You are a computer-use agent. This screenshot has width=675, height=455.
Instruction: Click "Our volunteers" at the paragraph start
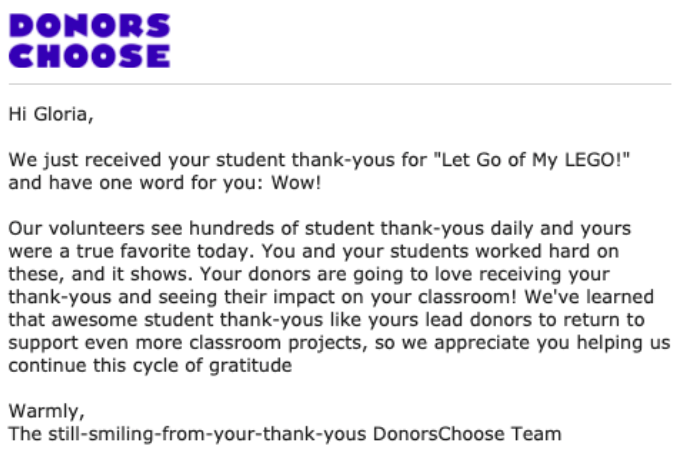(x=76, y=229)
